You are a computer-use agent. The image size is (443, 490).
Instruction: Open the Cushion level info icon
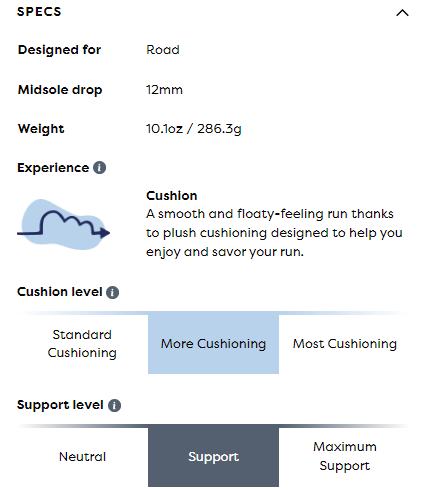(x=112, y=292)
